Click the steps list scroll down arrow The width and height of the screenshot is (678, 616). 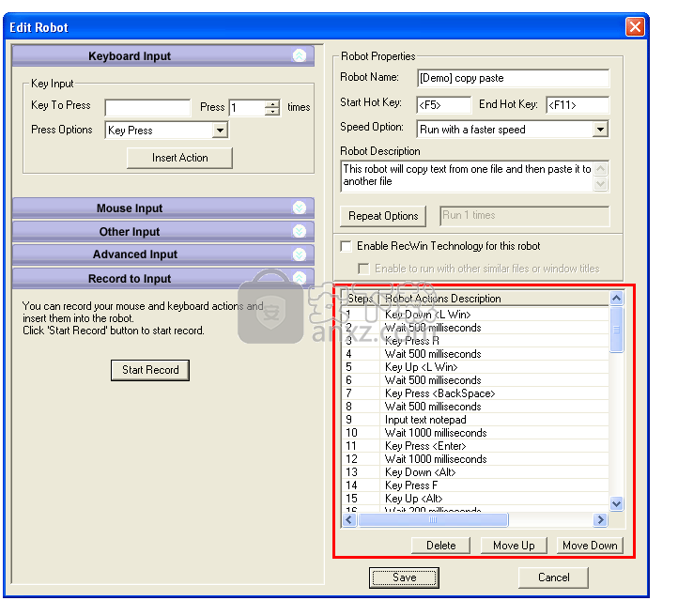pyautogui.click(x=616, y=503)
